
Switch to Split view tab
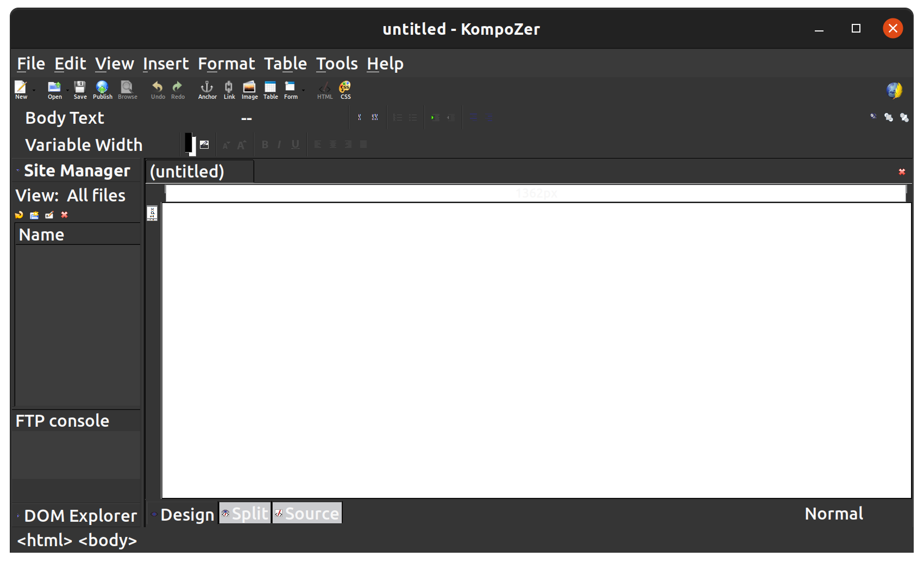coord(244,514)
